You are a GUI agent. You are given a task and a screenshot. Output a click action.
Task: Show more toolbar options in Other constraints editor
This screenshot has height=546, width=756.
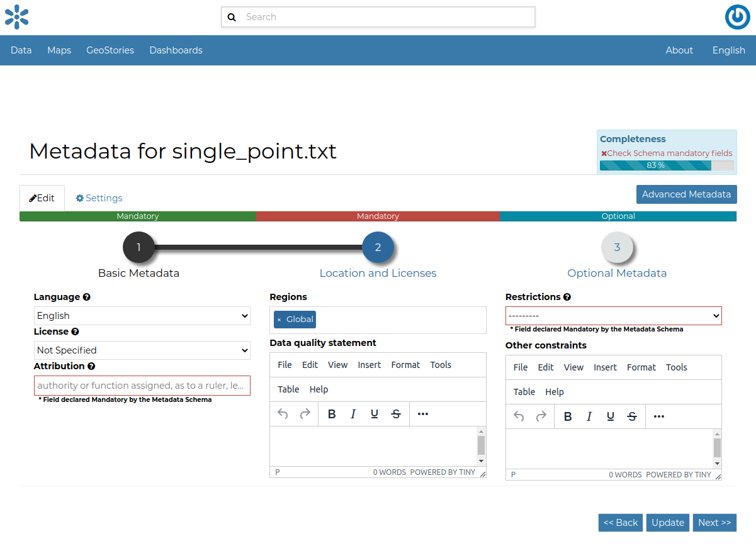[659, 416]
